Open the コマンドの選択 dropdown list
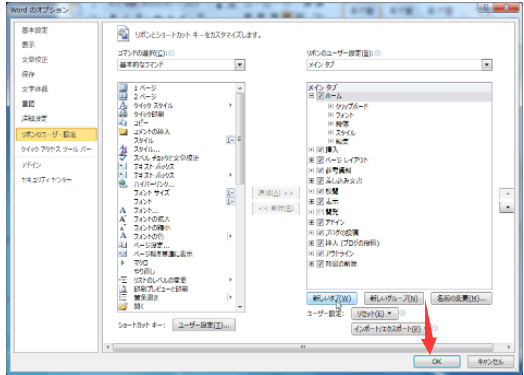The image size is (524, 375). [240, 65]
